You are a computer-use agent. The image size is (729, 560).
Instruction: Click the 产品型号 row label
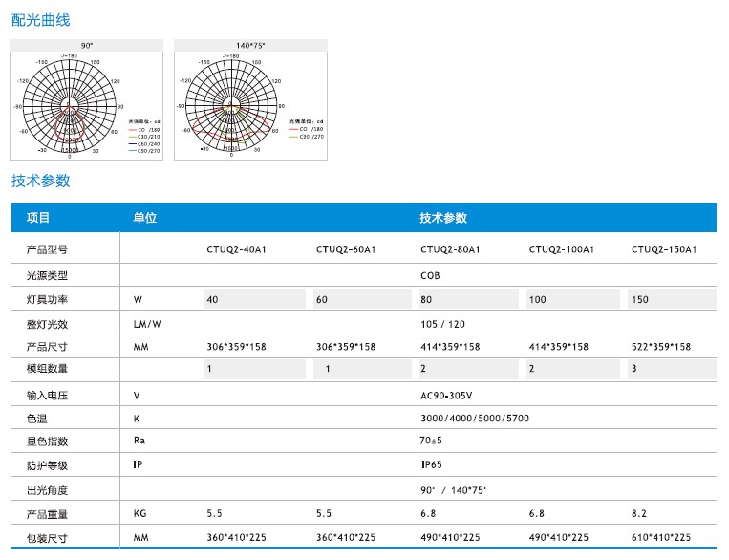click(47, 249)
